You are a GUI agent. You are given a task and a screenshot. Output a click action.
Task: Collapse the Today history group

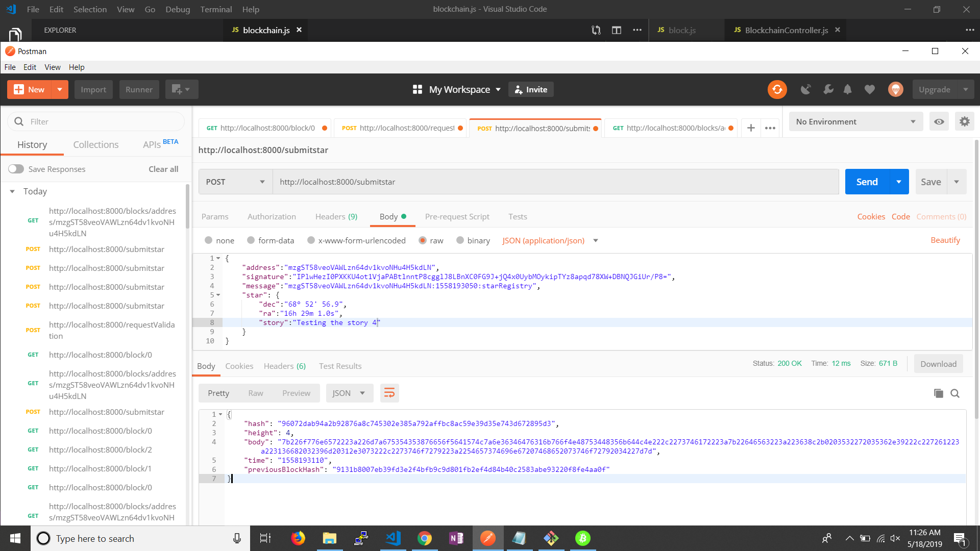point(12,191)
